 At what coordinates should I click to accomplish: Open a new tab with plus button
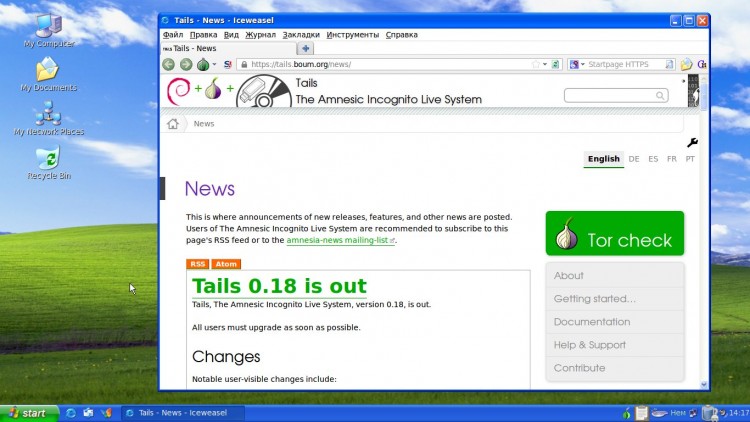tap(305, 48)
